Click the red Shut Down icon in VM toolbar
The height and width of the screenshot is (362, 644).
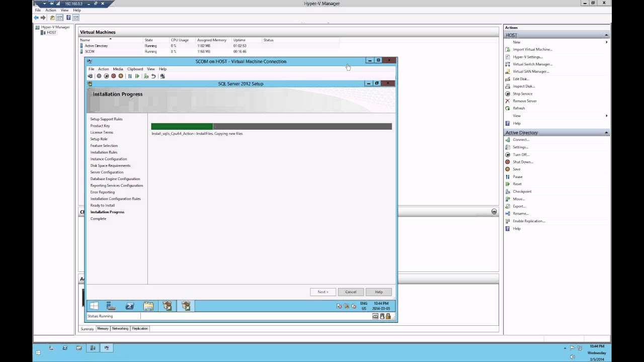[x=114, y=76]
